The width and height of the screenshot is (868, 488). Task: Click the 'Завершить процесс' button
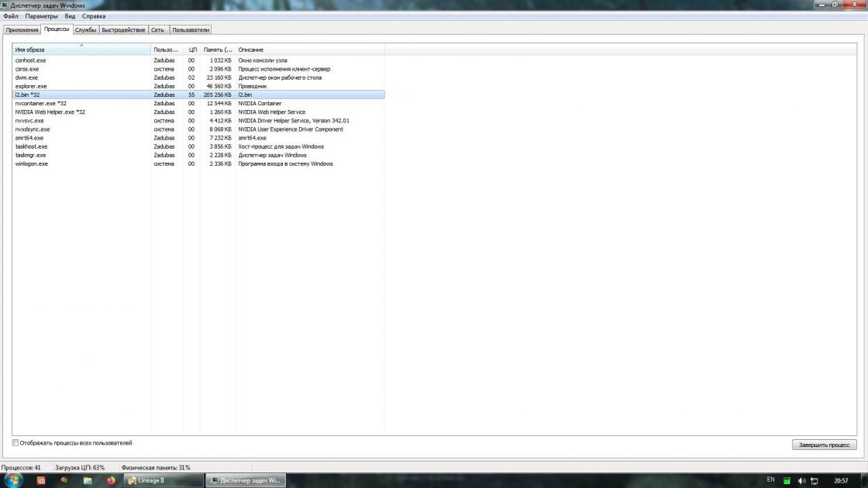(x=824, y=445)
